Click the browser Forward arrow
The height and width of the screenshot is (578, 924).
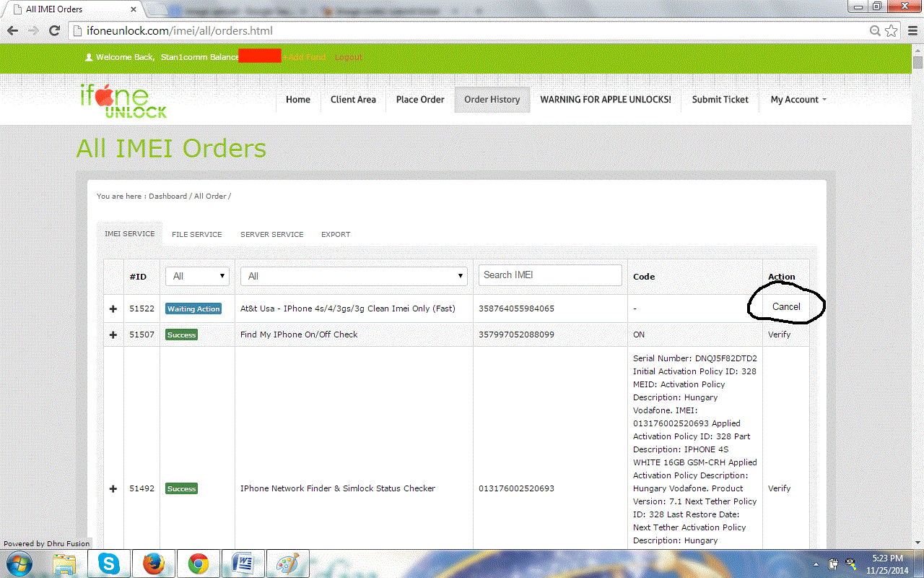33,31
